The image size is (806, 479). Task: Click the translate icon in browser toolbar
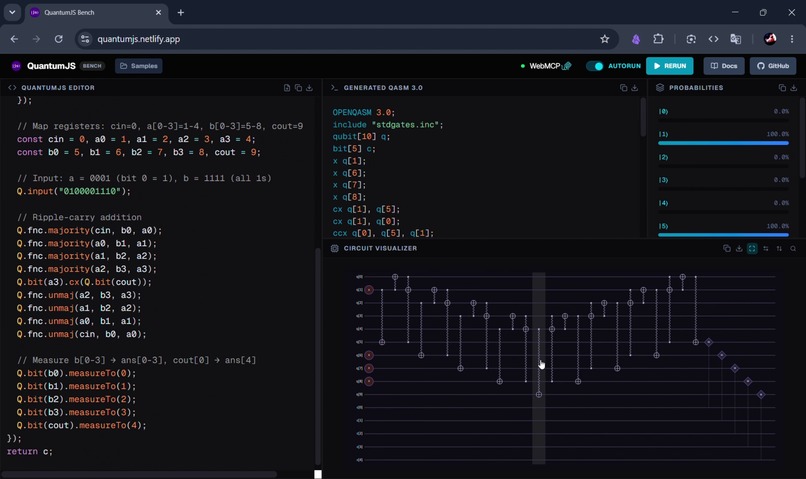(736, 39)
